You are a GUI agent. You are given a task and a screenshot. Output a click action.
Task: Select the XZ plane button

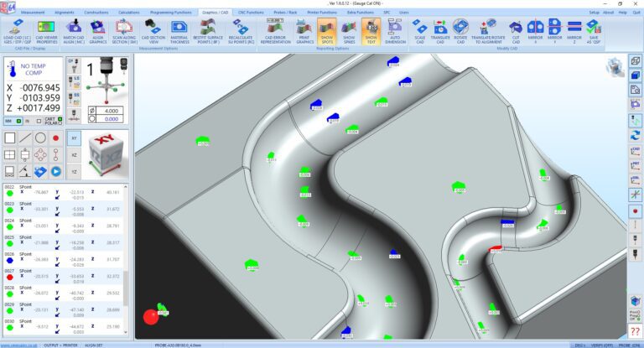[x=74, y=155]
